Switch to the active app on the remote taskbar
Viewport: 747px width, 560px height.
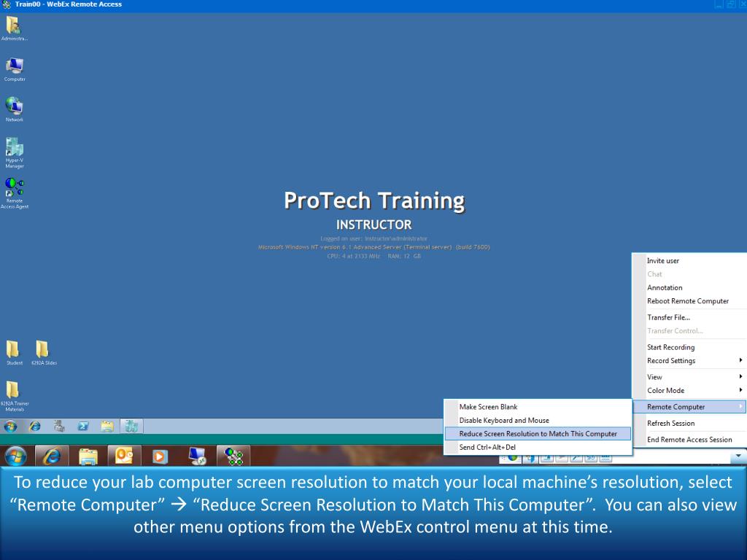pos(131,426)
